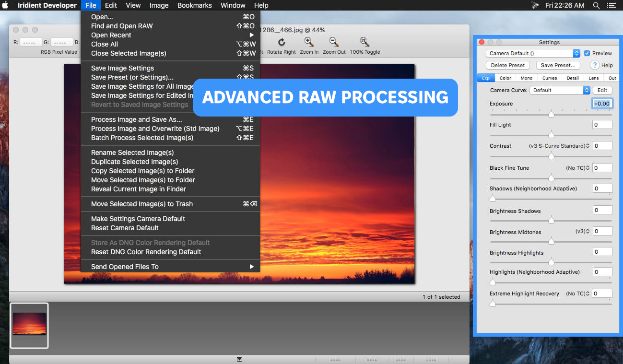The height and width of the screenshot is (364, 623).
Task: Activate the 100% Toggle zoom icon
Action: 364,42
